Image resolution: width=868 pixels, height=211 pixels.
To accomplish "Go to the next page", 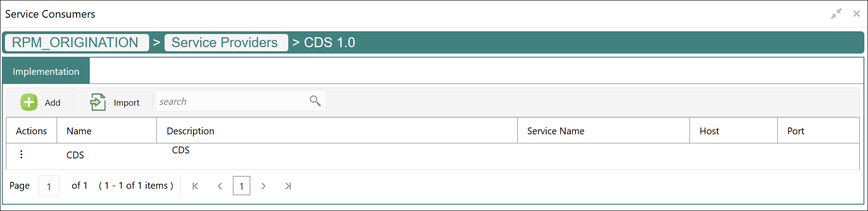I will pyautogui.click(x=263, y=186).
